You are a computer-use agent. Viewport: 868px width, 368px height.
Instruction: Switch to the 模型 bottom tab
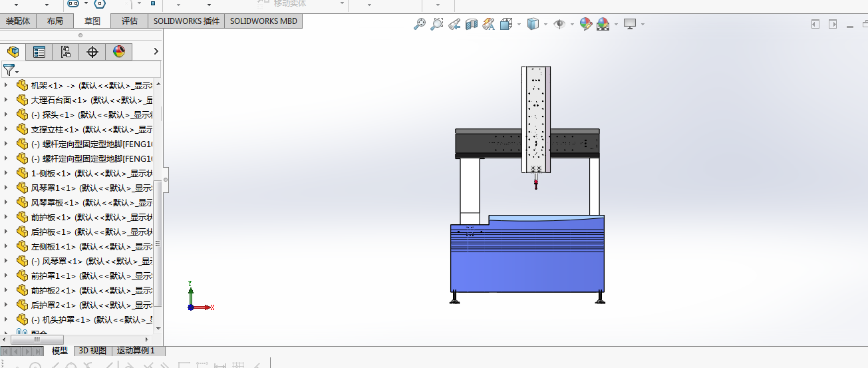point(60,351)
